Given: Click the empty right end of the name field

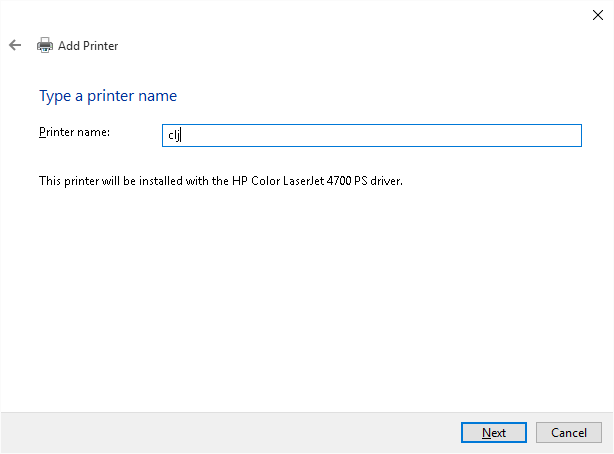Looking at the screenshot, I should point(540,135).
